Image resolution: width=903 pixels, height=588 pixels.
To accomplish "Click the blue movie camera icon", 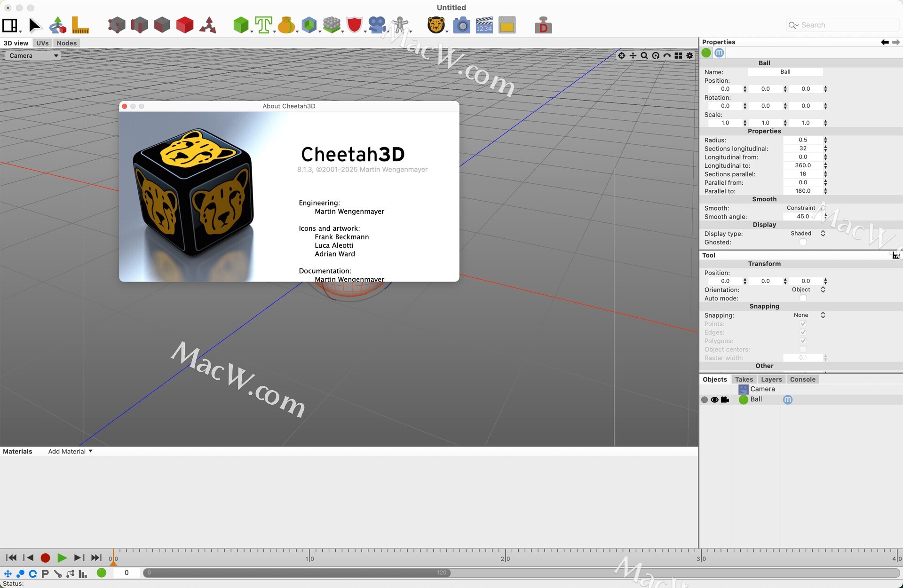I will point(377,25).
